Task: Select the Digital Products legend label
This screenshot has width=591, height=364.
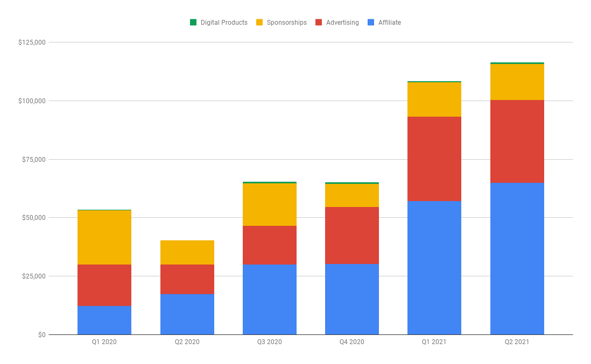Action: (224, 23)
